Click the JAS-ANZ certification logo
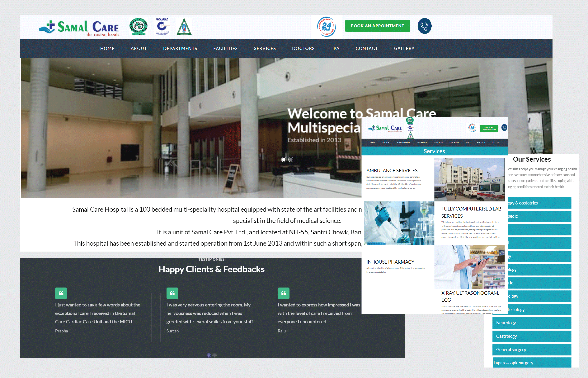588x378 pixels. click(162, 27)
